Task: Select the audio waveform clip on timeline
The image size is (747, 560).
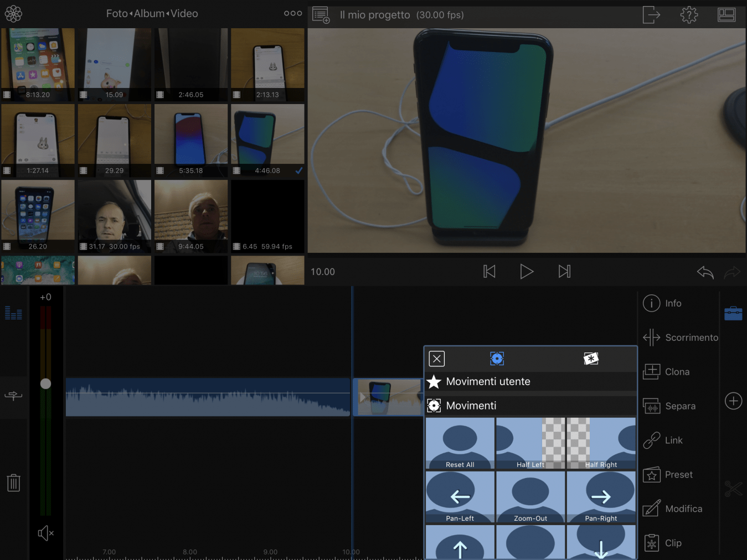Action: pyautogui.click(x=208, y=397)
